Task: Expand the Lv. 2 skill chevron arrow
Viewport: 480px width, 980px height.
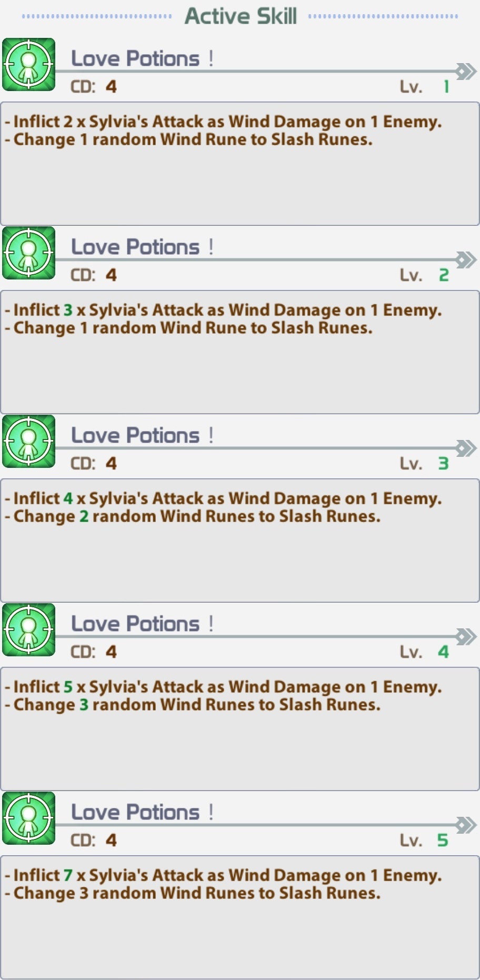Action: click(x=466, y=259)
